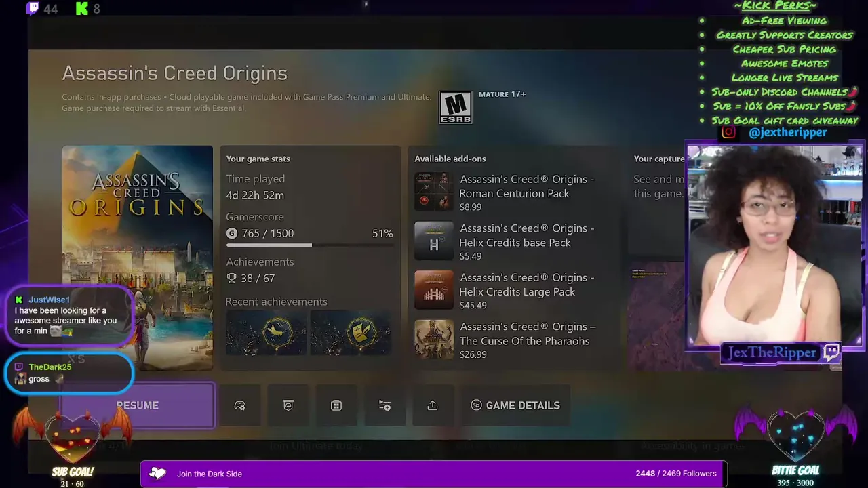Click the achievements trophy icon

[x=231, y=278]
